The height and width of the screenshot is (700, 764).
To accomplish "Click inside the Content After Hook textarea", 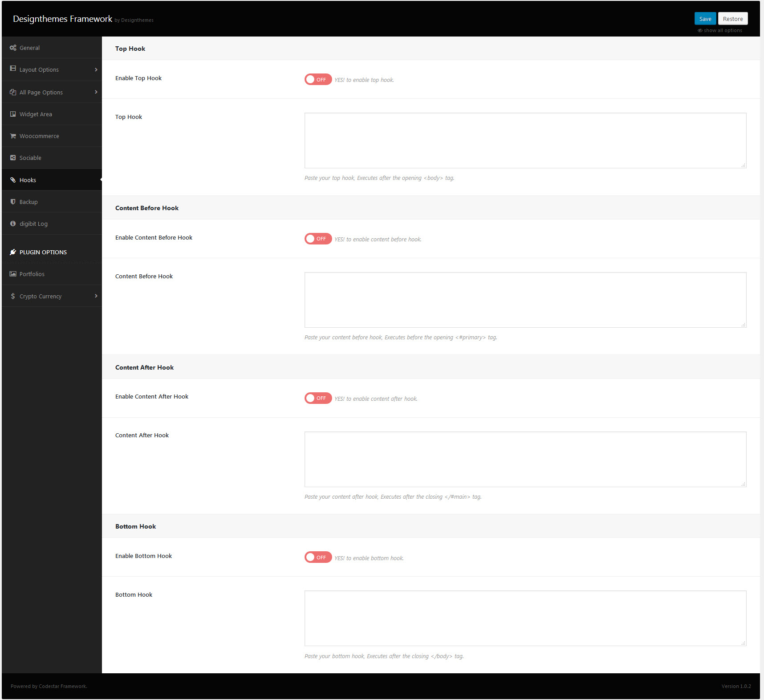I will pyautogui.click(x=525, y=459).
